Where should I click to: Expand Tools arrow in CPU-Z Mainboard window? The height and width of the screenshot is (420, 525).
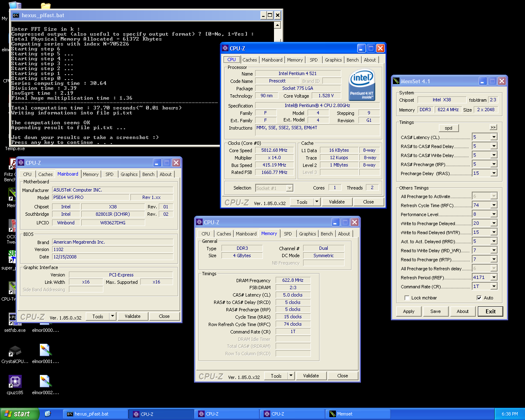coord(112,316)
